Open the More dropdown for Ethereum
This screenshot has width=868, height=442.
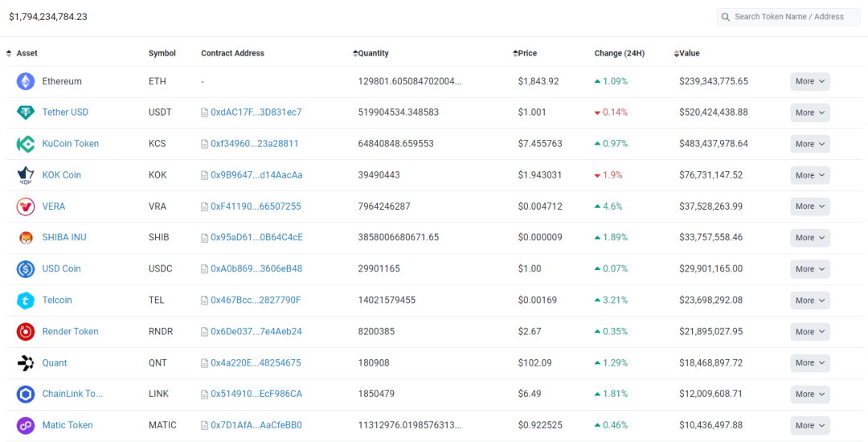[x=810, y=81]
